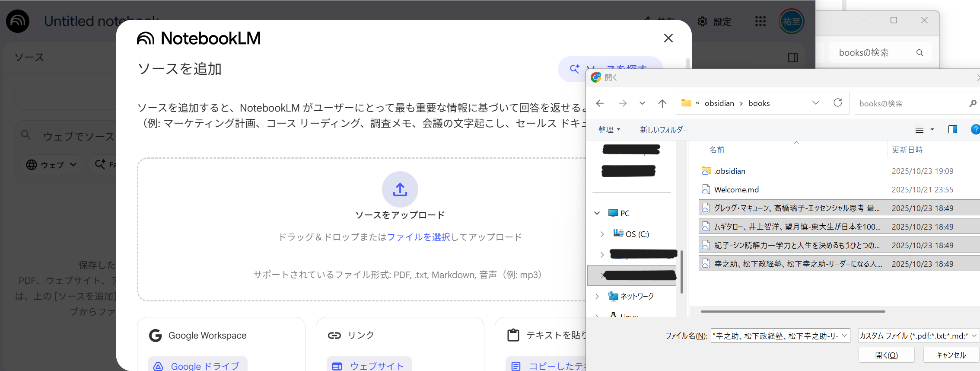The width and height of the screenshot is (980, 371).
Task: Expand the PC tree node
Action: (x=597, y=213)
